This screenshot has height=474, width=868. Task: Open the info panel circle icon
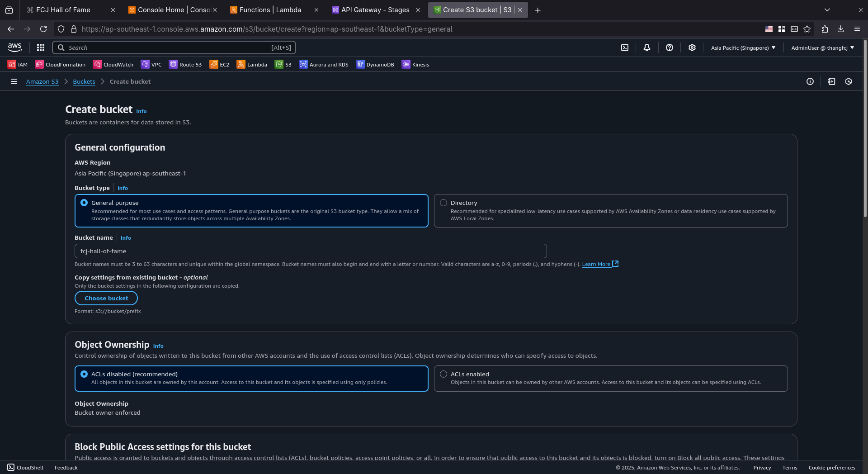click(x=810, y=81)
